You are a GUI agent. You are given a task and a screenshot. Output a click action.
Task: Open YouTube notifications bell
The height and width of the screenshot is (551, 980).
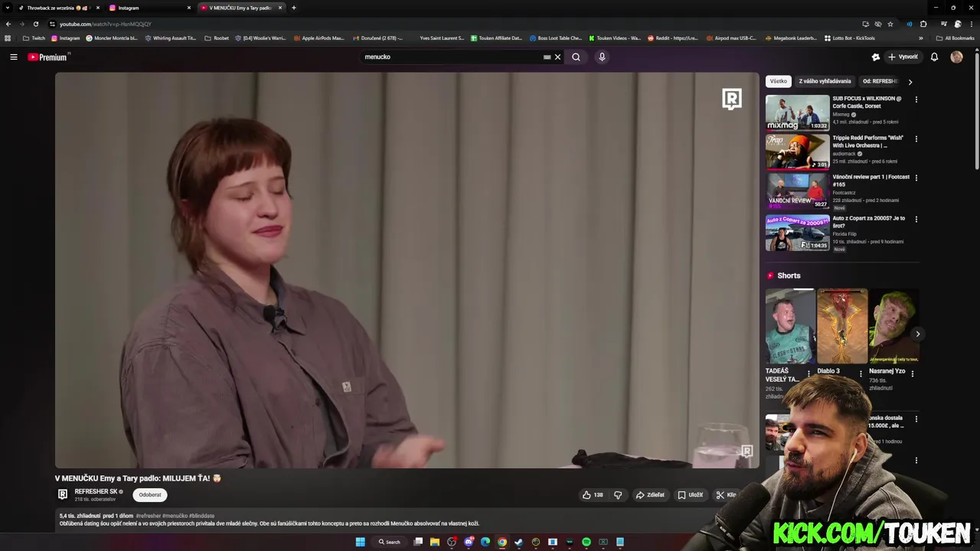tap(934, 57)
